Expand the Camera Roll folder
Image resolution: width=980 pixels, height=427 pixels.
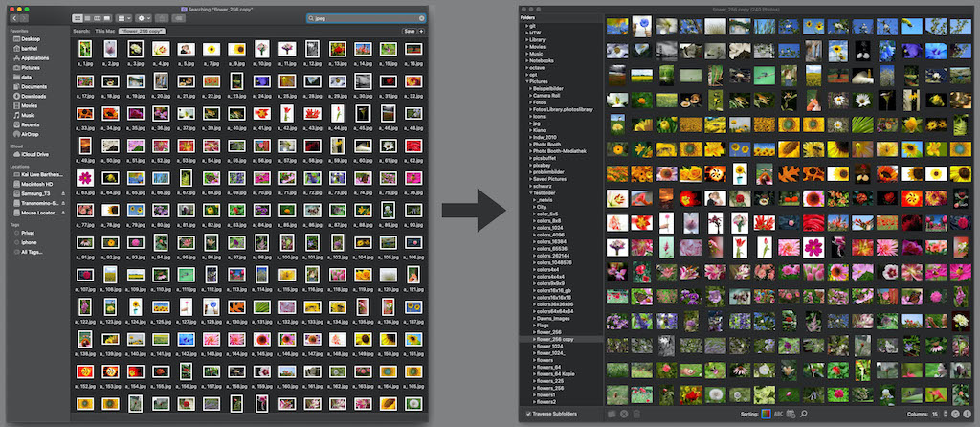click(531, 95)
